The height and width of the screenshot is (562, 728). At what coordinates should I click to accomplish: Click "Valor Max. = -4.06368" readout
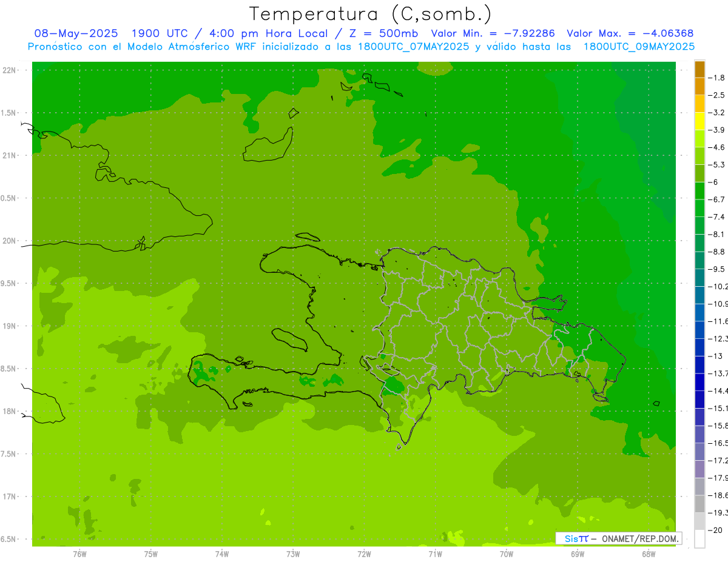630,33
